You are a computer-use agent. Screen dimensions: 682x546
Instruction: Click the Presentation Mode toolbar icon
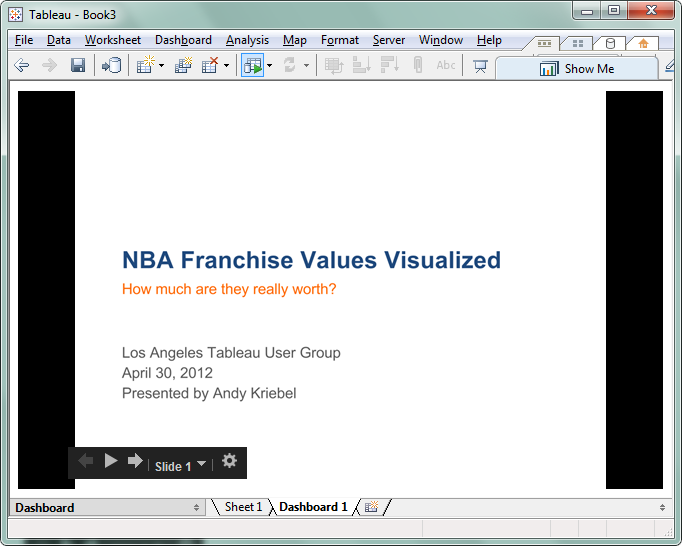pyautogui.click(x=480, y=66)
